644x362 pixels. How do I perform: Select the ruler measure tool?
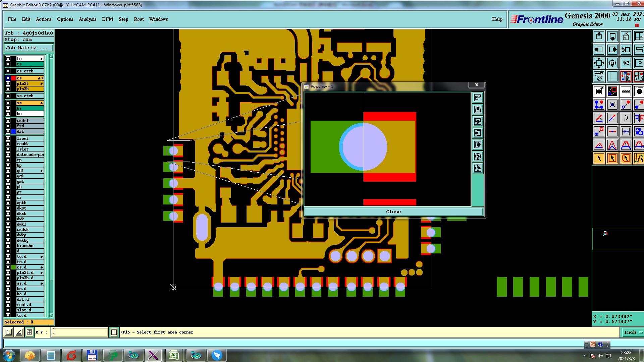(x=626, y=91)
